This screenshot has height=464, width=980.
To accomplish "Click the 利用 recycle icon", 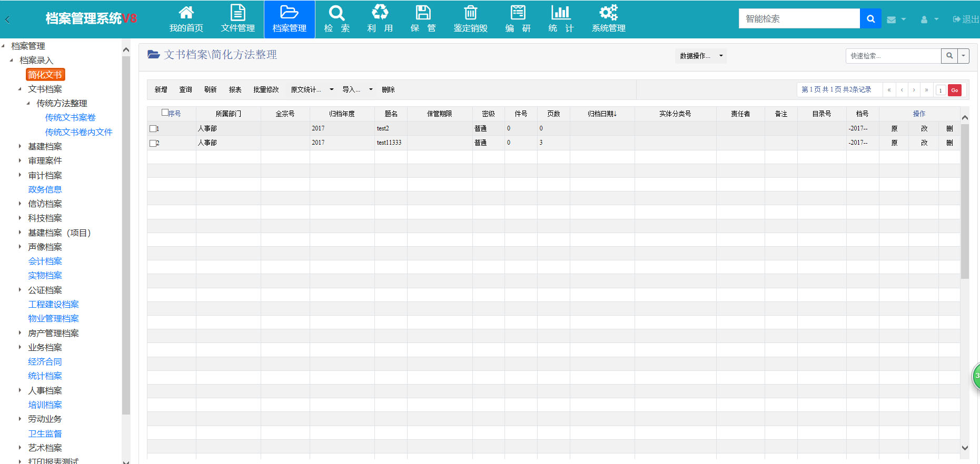I will click(x=380, y=13).
